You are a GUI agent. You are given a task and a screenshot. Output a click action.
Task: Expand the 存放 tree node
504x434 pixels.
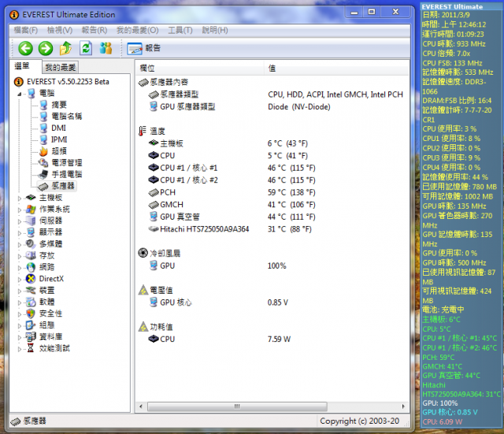click(19, 257)
